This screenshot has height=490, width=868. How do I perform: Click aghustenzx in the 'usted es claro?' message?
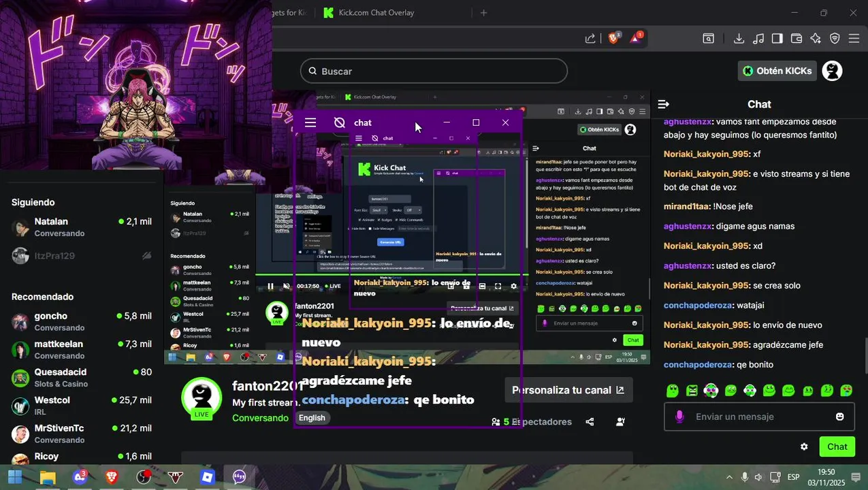(688, 265)
